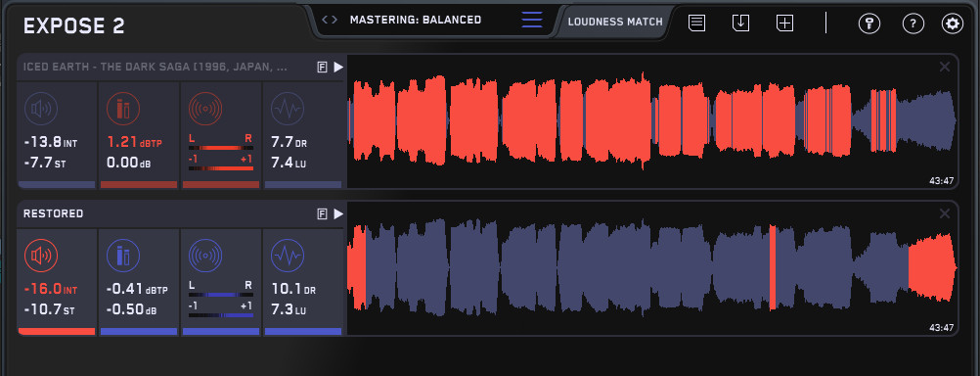The image size is (980, 376).
Task: Play the Iced Earth track
Action: 338,68
